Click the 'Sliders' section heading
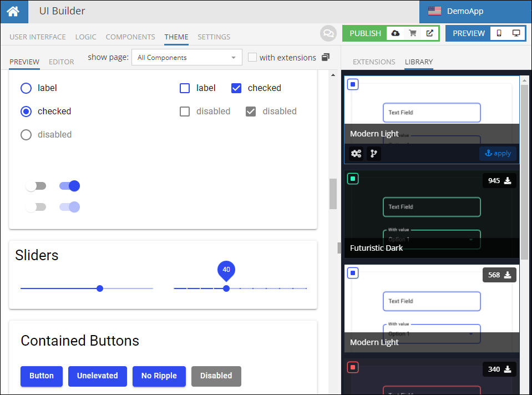532x395 pixels. pyautogui.click(x=37, y=255)
